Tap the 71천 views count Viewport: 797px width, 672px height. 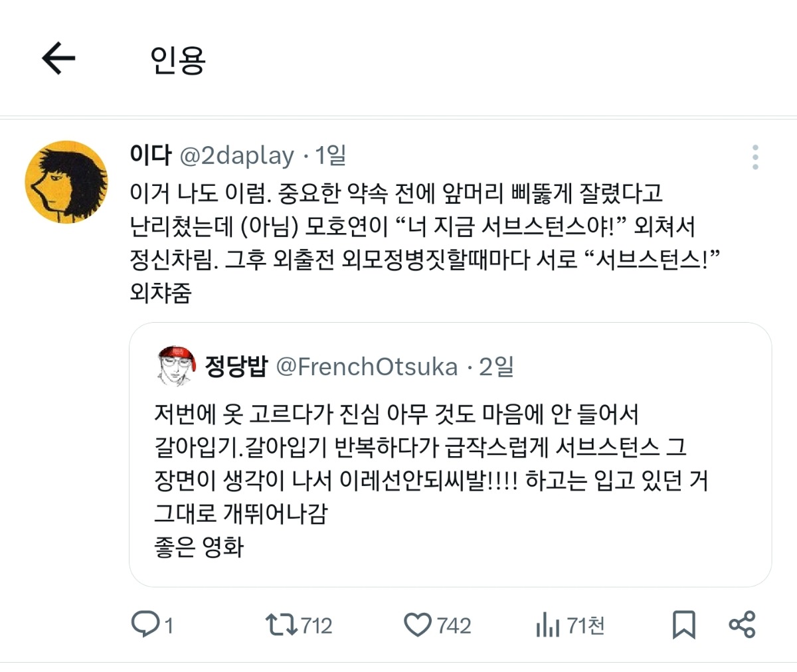coord(586,626)
